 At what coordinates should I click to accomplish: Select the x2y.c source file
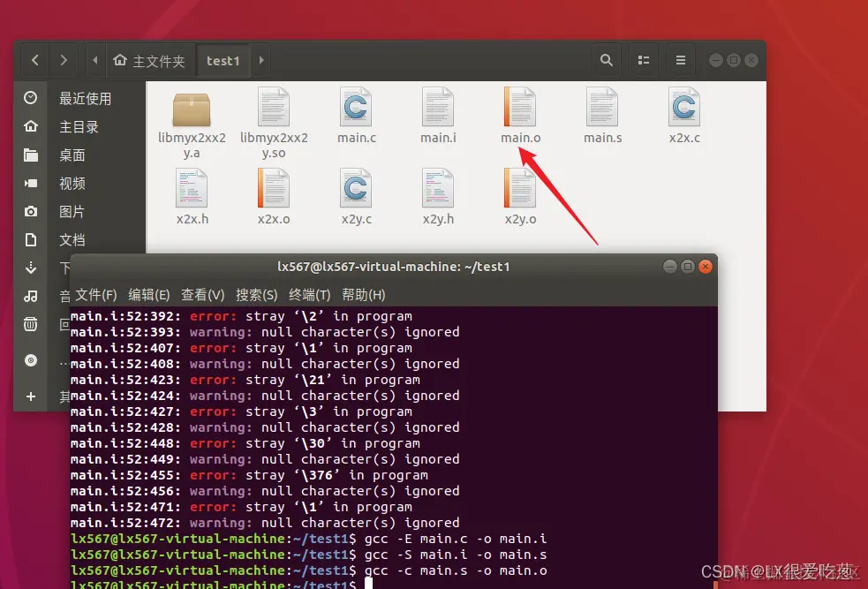(x=356, y=197)
